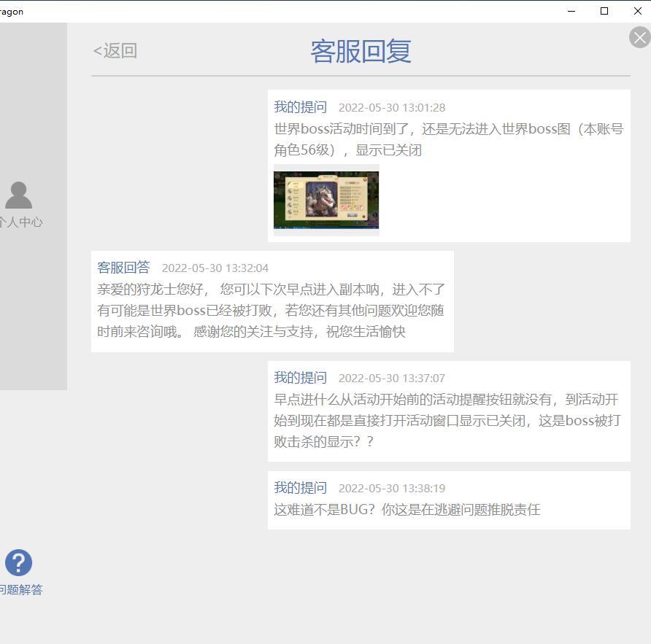Image resolution: width=651 pixels, height=644 pixels.
Task: Click the 这难道不是BUG message text
Action: (407, 509)
